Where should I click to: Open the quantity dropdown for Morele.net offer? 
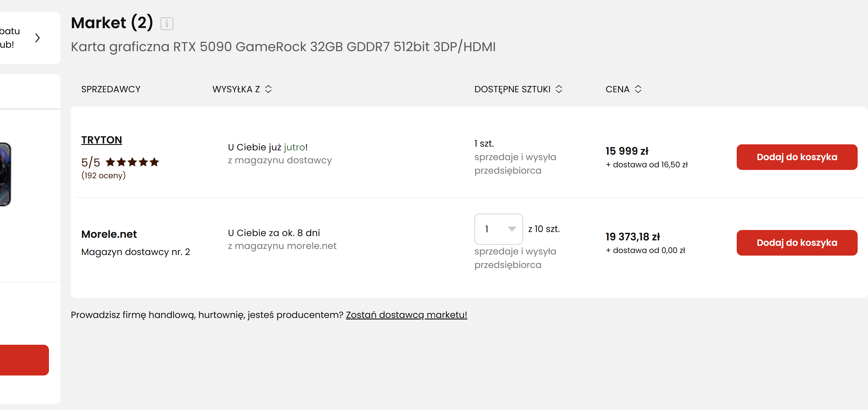498,229
